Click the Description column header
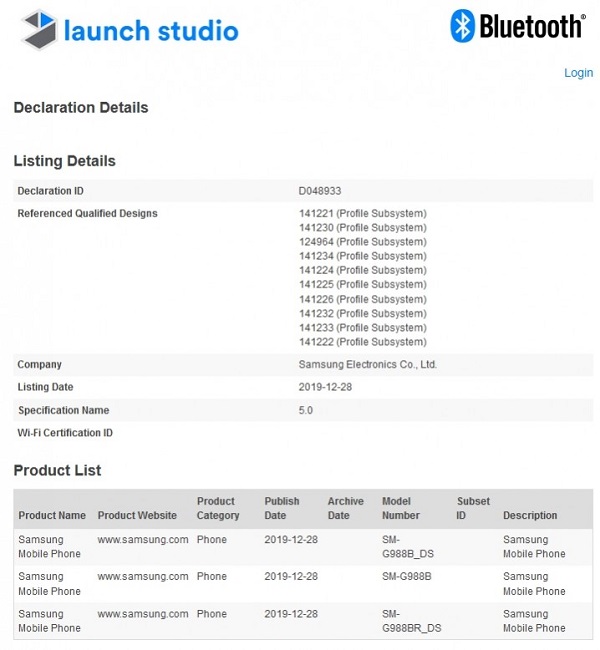600x650 pixels. point(530,515)
